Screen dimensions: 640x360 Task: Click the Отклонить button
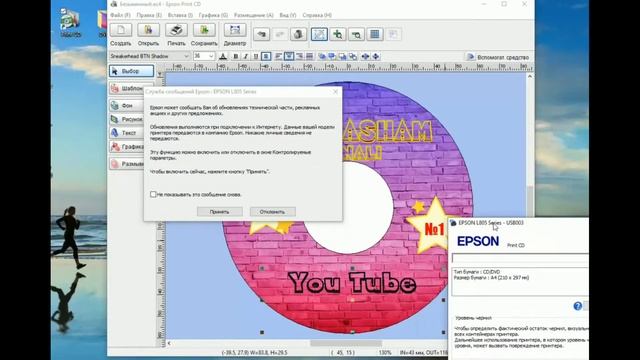click(x=272, y=211)
